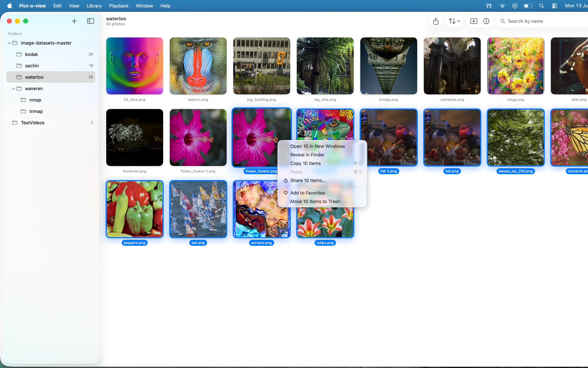This screenshot has height=368, width=588.
Task: Select the waterloo folder row
Action: 51,77
